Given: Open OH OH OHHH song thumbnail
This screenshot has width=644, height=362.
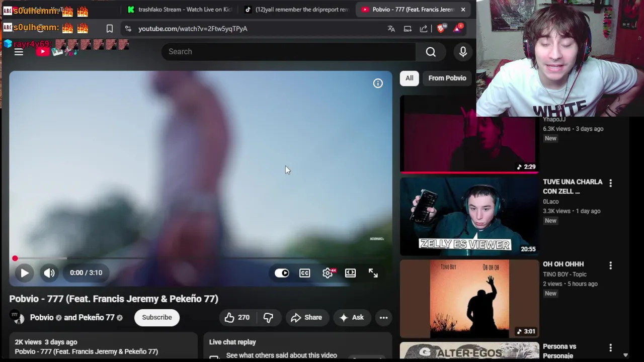Looking at the screenshot, I should point(469,299).
